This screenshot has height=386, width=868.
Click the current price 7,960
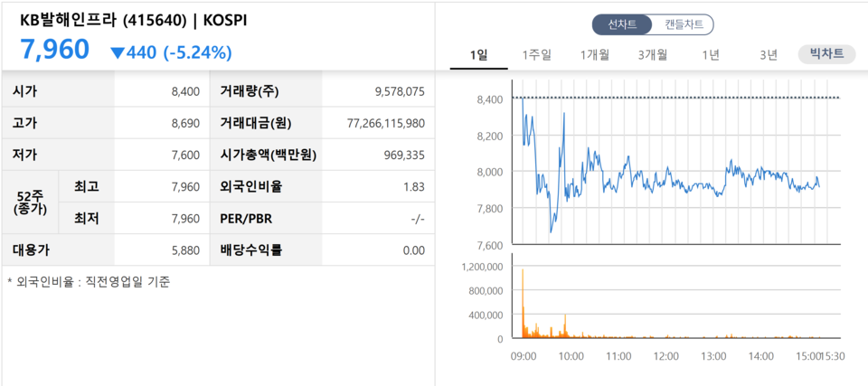tap(55, 50)
